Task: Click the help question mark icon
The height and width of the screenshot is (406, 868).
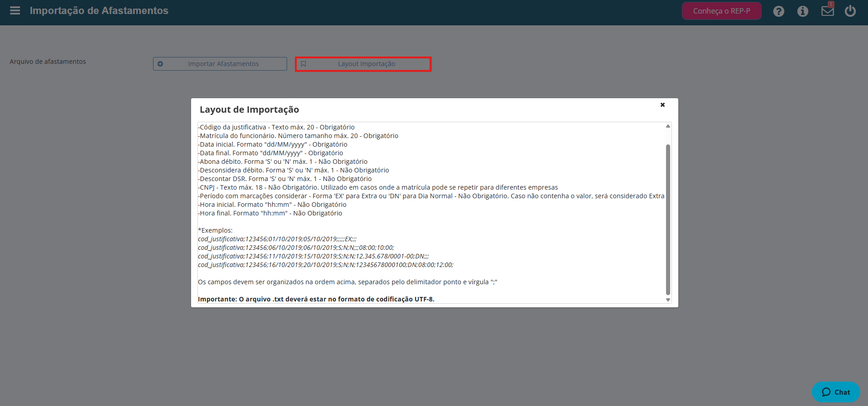Action: (778, 11)
